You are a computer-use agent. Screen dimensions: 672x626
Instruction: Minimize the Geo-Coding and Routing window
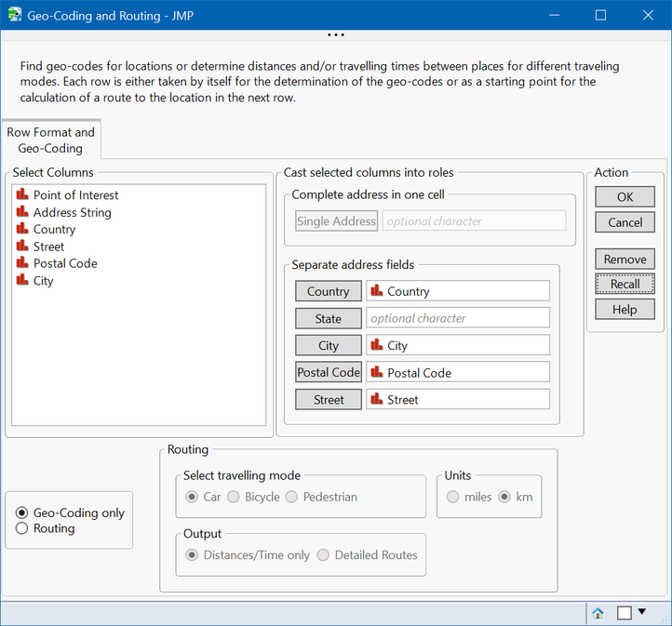[x=555, y=16]
